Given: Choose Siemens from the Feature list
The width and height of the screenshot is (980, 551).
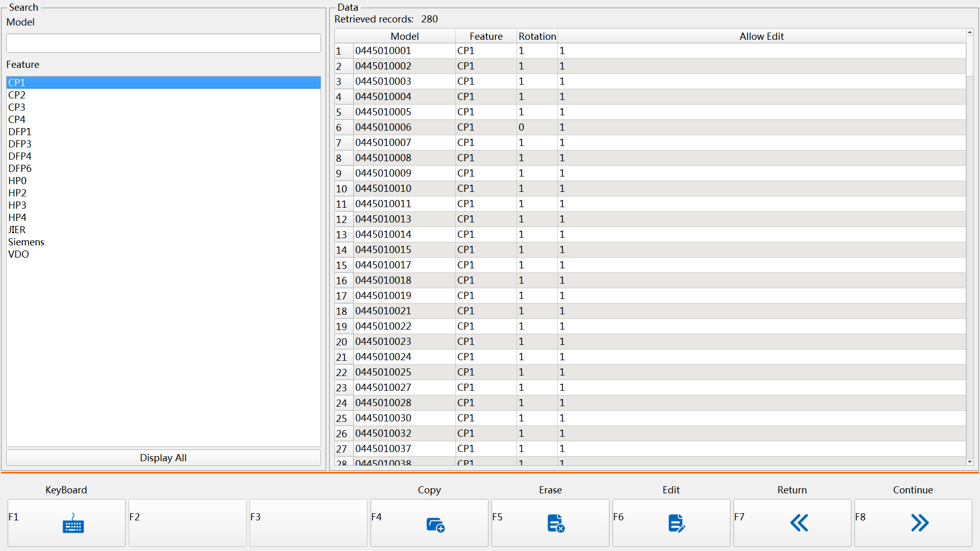Looking at the screenshot, I should click(26, 242).
